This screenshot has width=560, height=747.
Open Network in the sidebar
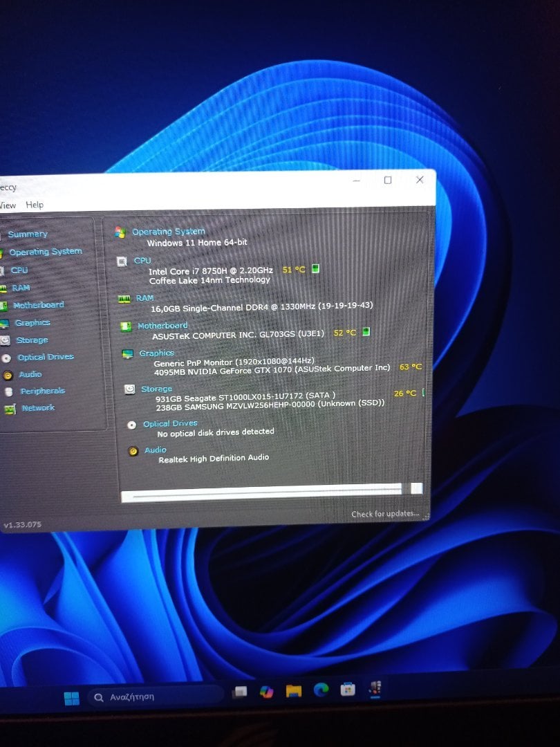(x=38, y=408)
